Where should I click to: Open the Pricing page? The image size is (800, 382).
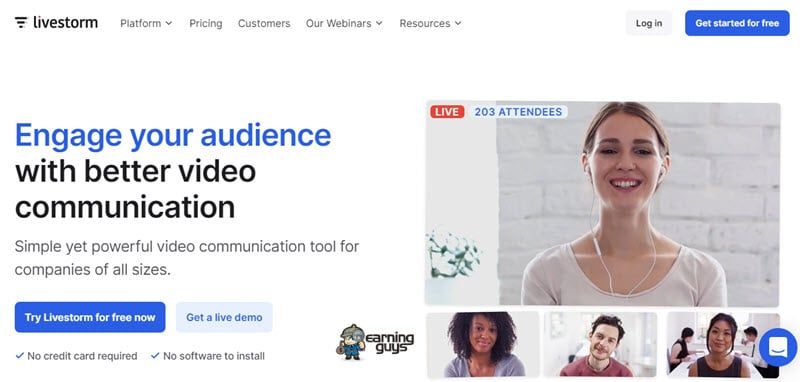(206, 23)
